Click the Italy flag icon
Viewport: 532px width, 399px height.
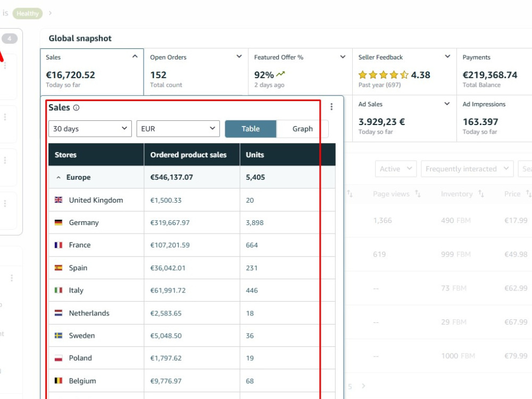59,290
